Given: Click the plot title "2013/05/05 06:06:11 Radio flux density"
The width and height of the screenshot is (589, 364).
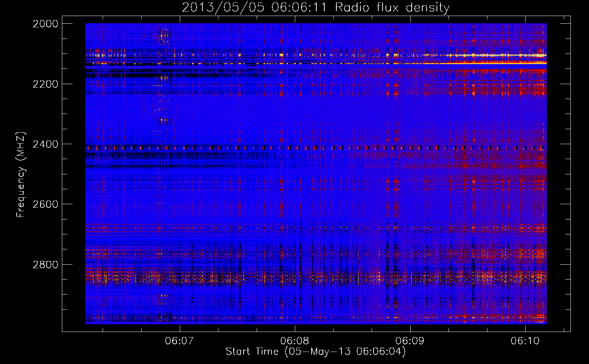Looking at the screenshot, I should coord(316,7).
